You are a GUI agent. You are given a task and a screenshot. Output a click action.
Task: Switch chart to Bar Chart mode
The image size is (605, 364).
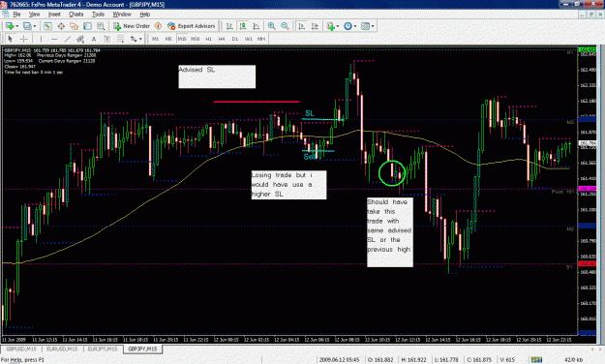point(229,26)
